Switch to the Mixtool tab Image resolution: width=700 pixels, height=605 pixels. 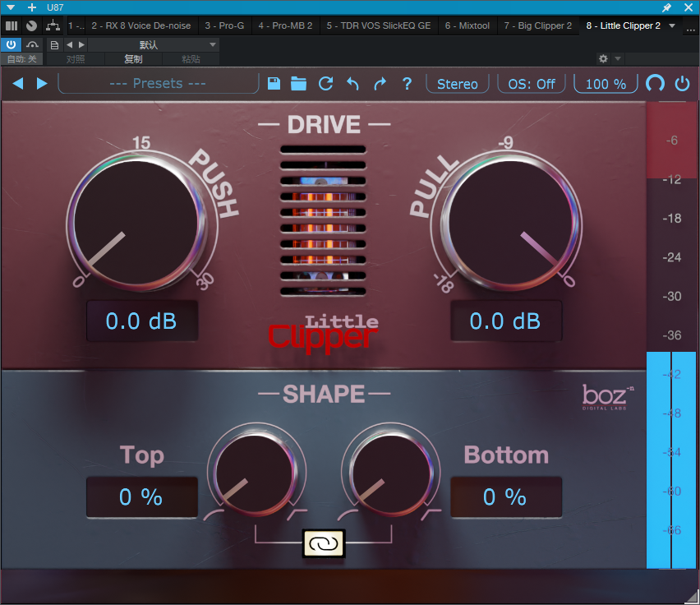[x=467, y=26]
